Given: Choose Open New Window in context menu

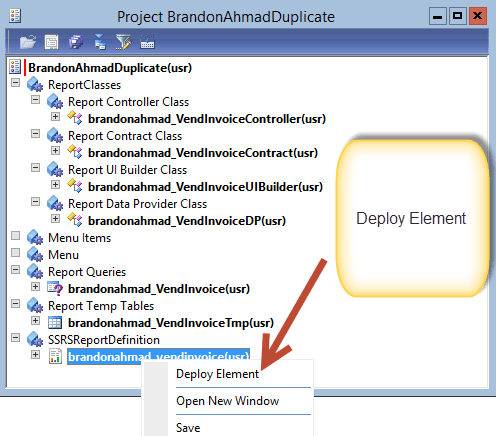Looking at the screenshot, I should [x=227, y=401].
